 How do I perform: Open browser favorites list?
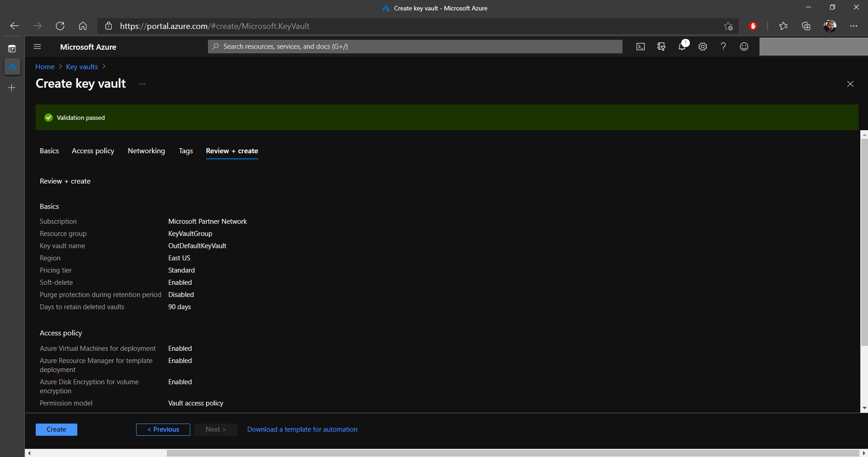[x=783, y=26]
